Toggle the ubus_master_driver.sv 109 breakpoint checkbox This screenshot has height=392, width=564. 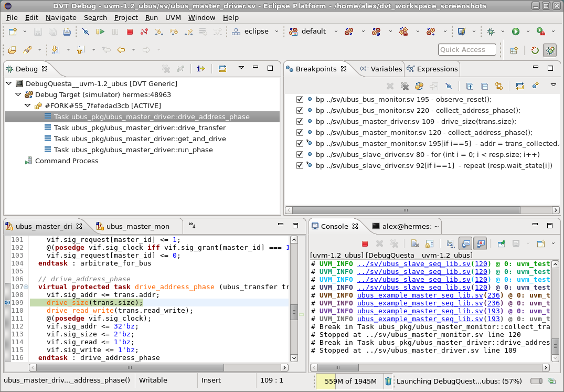tap(300, 121)
